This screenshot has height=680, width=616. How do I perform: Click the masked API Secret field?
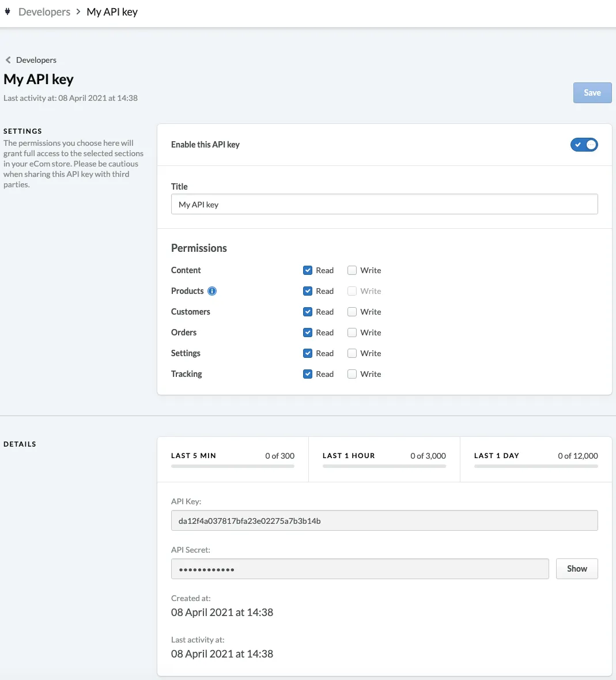[x=360, y=569]
